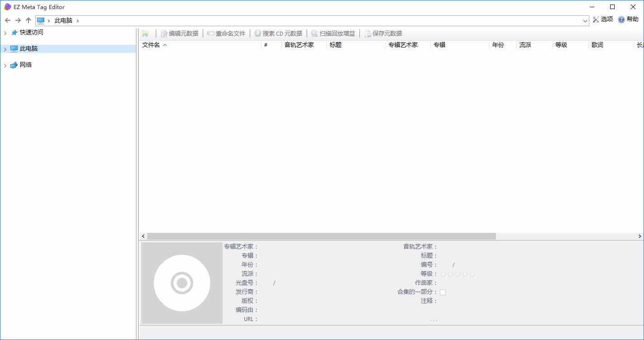Screen dimensions: 644x340
Task: Expand the 网络 tree node
Action: 5,66
